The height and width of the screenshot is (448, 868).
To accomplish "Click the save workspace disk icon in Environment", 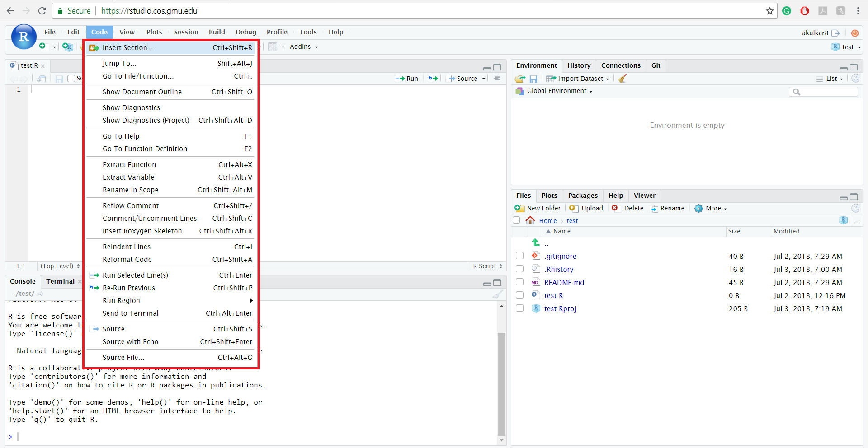I will 533,79.
